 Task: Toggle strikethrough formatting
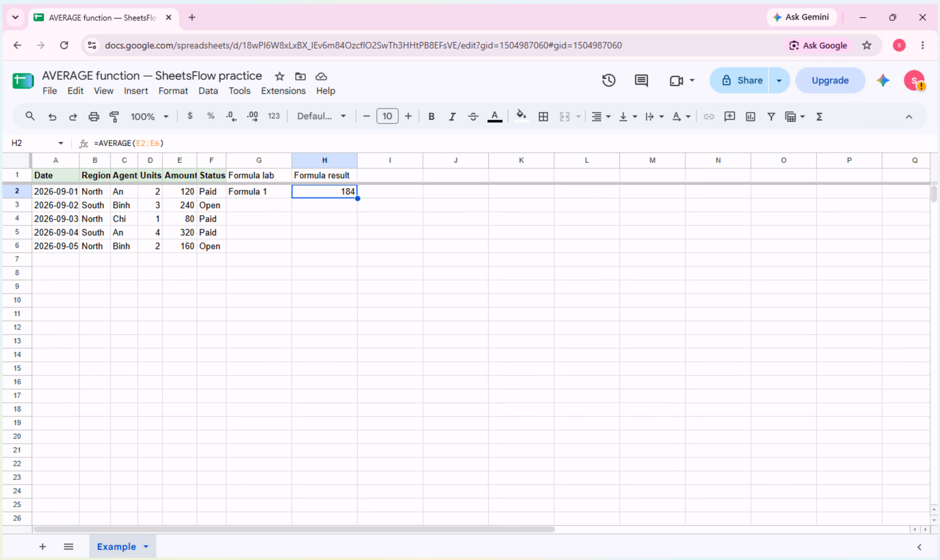point(473,116)
